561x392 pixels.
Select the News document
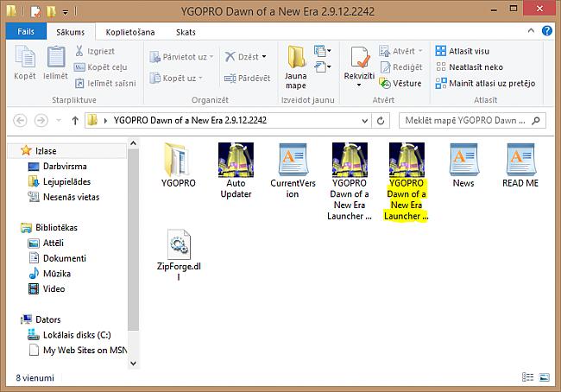(463, 165)
